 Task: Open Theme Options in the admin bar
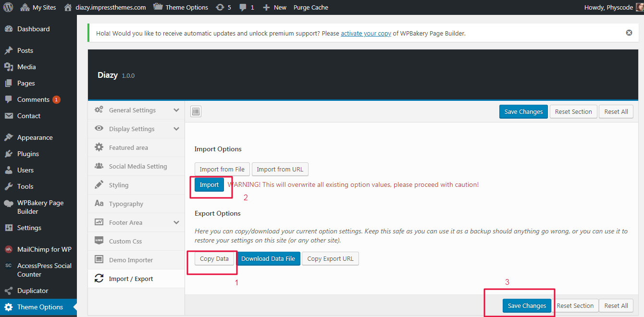click(x=181, y=7)
